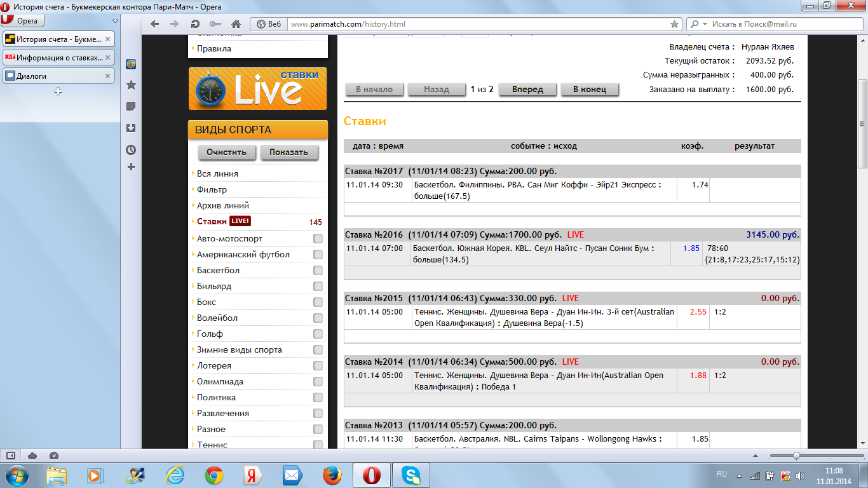868x488 pixels.
Task: Click the Очистить button
Action: [226, 152]
